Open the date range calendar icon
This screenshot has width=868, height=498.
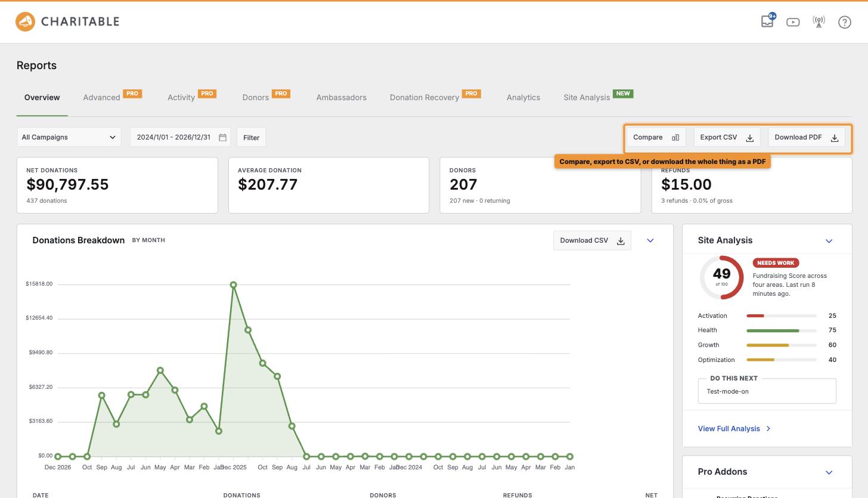[x=222, y=137]
